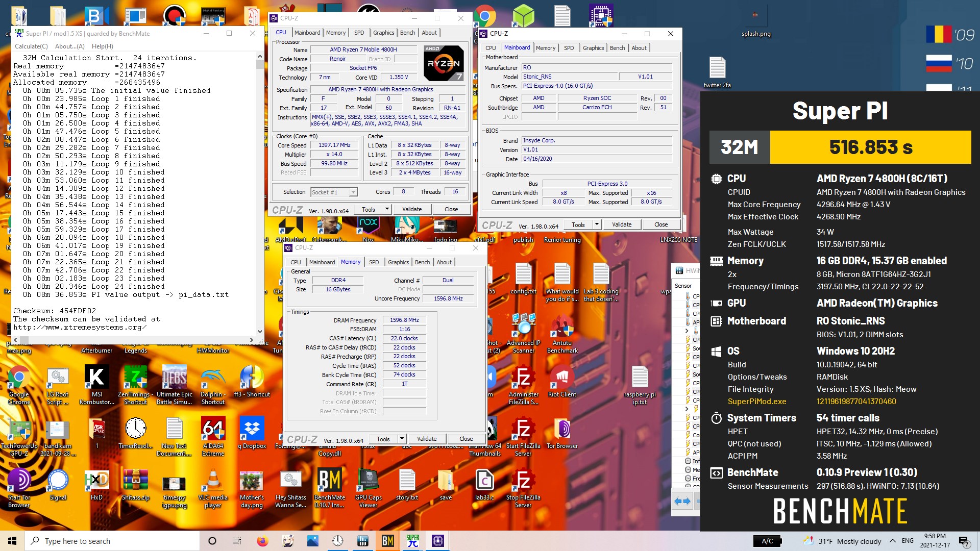This screenshot has height=551, width=980.
Task: Open Tools dropdown arrow in CPU-Z CPU window
Action: pyautogui.click(x=387, y=209)
